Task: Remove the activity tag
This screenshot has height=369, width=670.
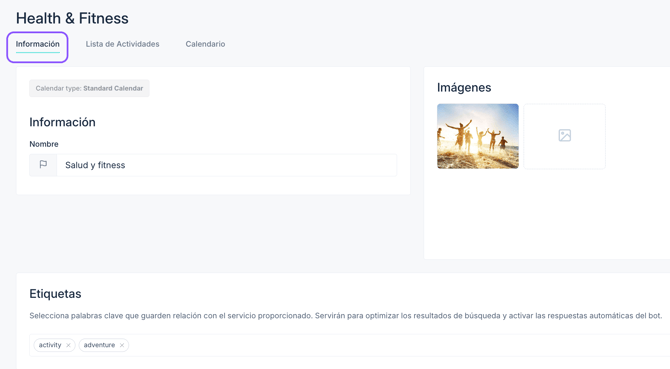Action: pos(68,345)
